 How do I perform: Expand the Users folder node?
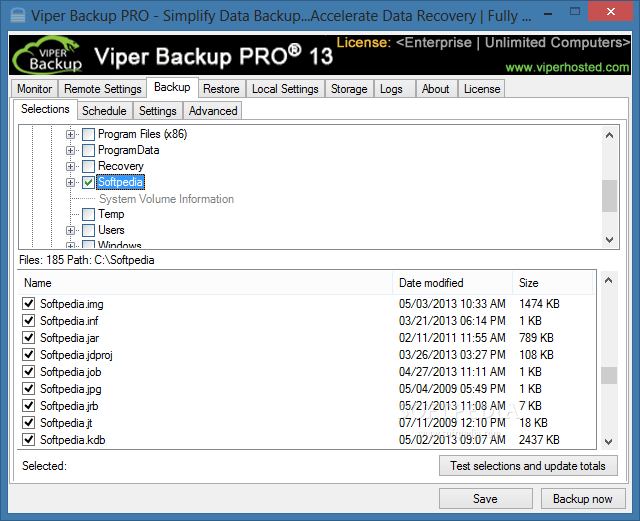(70, 230)
